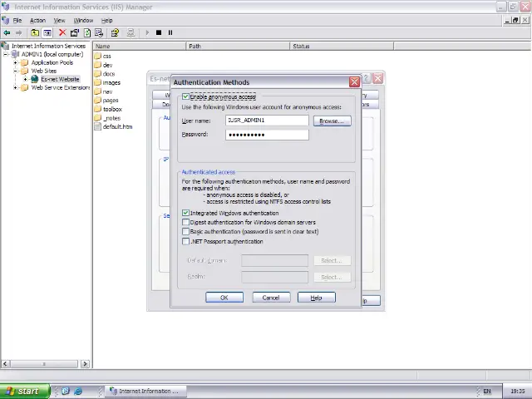Screen dimensions: 532x399
Task: Confirm the dialog with OK
Action: click(x=224, y=298)
